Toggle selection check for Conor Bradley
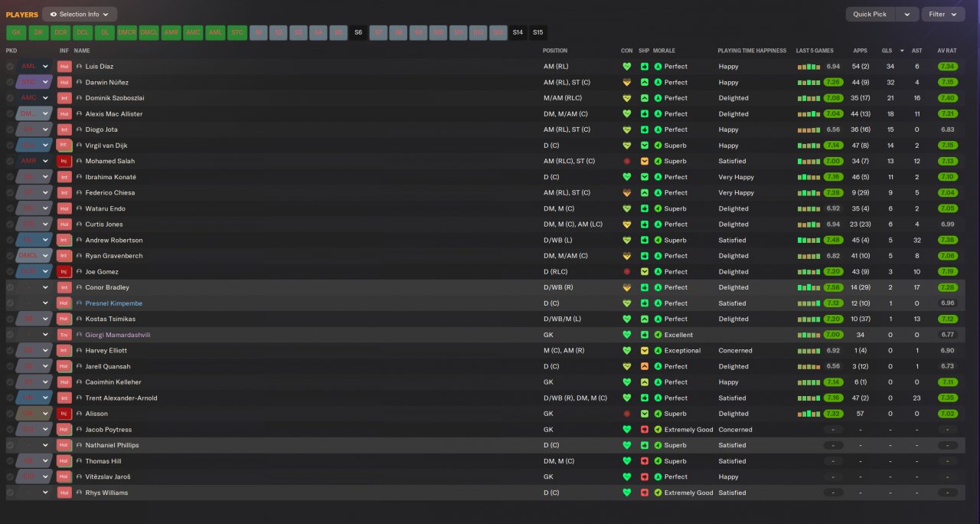The height and width of the screenshot is (524, 980). (x=10, y=287)
